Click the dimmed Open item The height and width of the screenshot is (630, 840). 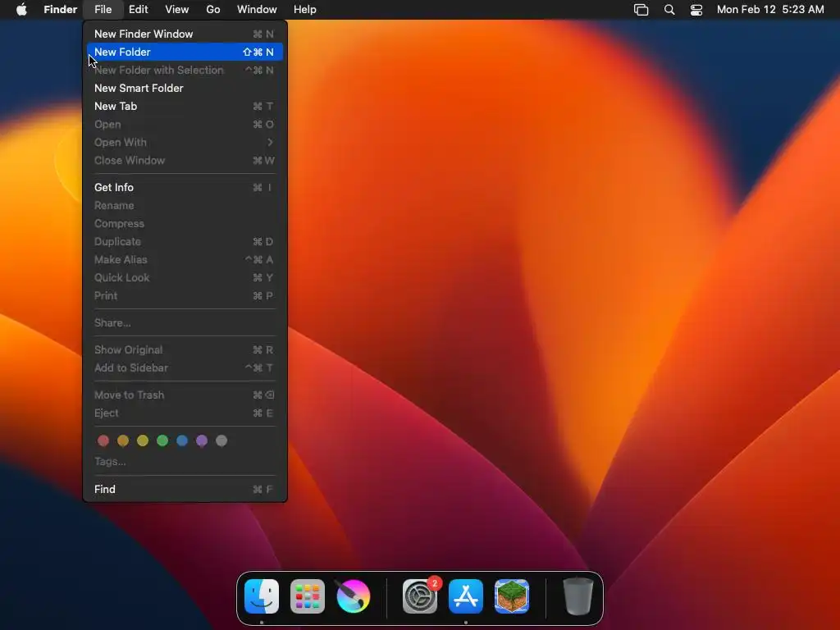[185, 125]
